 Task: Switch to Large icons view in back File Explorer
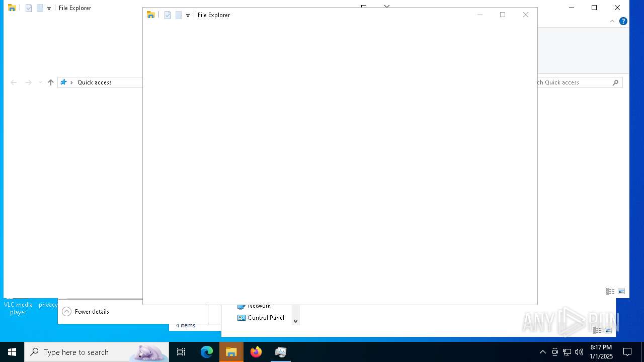[x=621, y=291]
